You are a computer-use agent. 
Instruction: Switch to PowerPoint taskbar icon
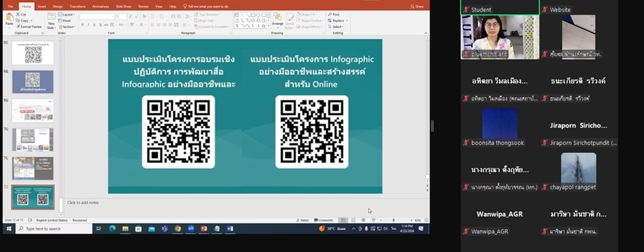[204, 229]
